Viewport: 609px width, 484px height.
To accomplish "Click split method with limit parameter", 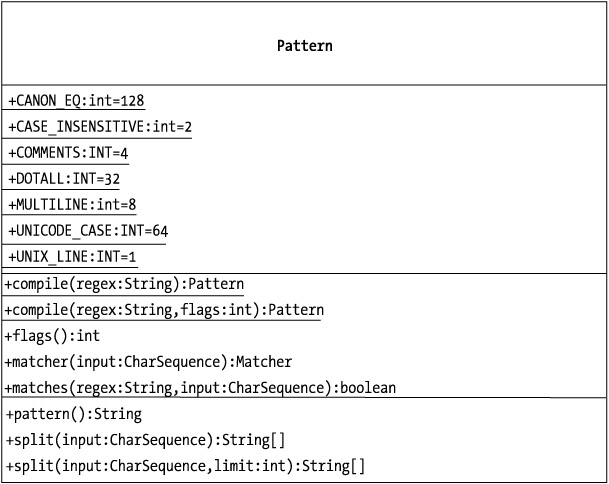I will coord(185,465).
